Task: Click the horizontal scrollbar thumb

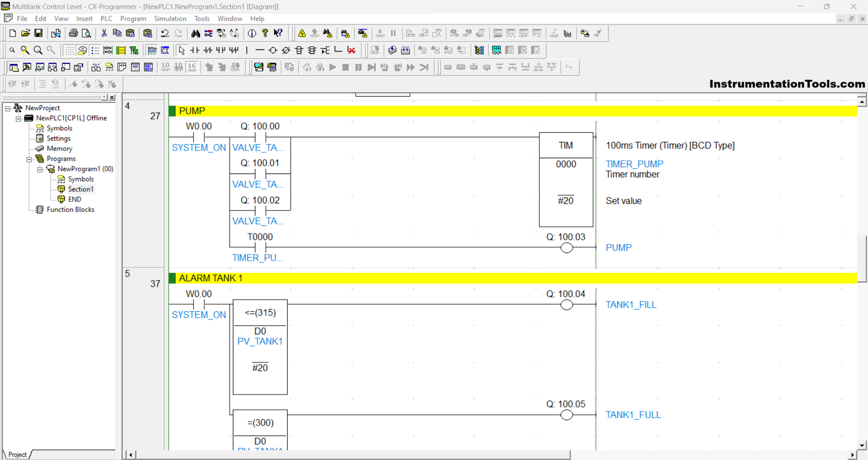Action: pyautogui.click(x=353, y=455)
